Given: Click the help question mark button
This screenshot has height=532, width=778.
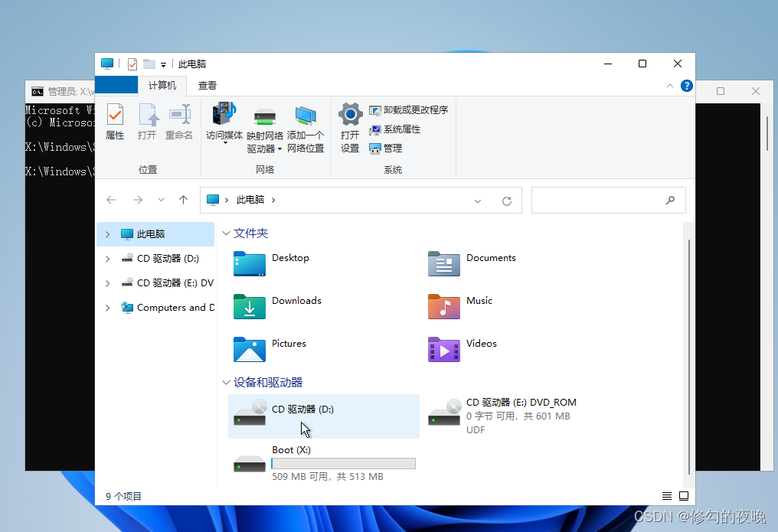Looking at the screenshot, I should click(686, 85).
